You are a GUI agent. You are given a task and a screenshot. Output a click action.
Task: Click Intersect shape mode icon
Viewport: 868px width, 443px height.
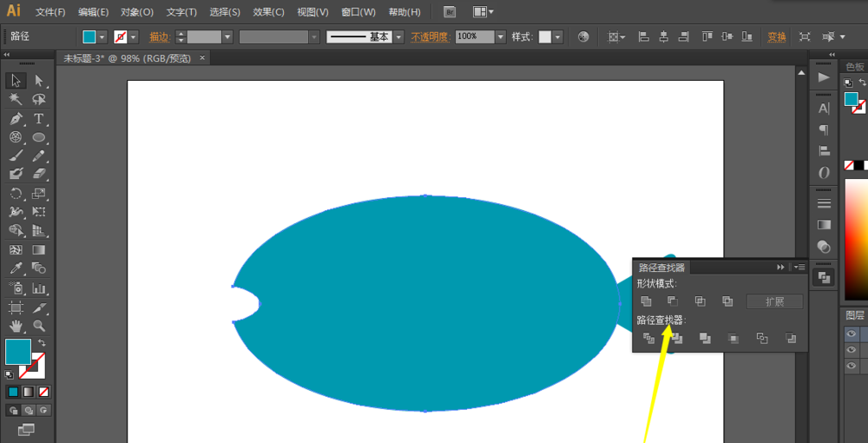point(700,301)
